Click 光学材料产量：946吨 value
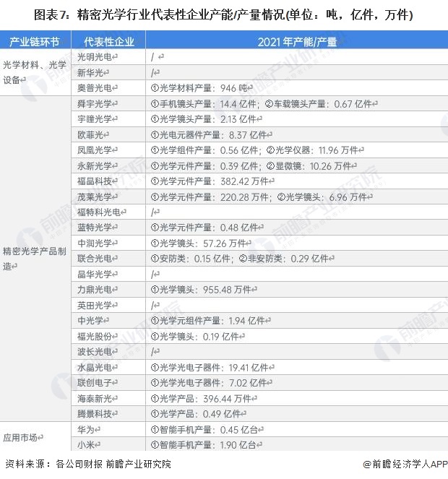Screen dimensions: 448x479 (202, 88)
